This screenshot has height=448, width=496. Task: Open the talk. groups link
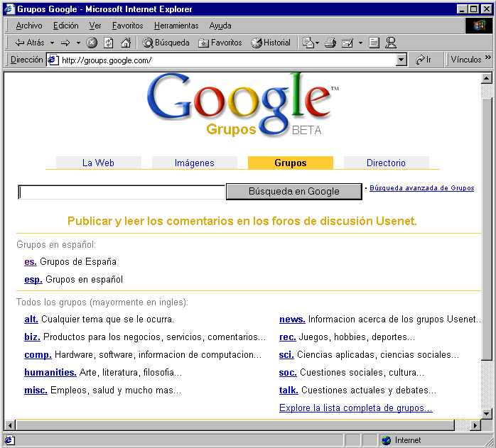[289, 390]
